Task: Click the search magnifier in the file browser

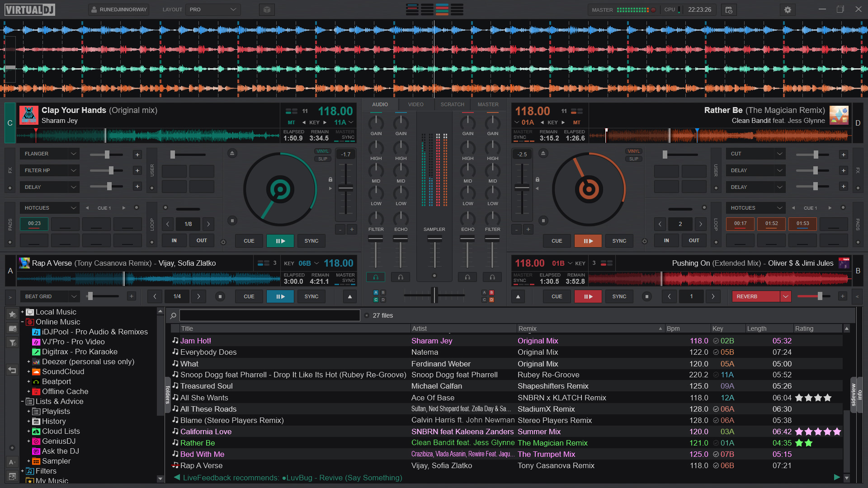Action: [173, 315]
